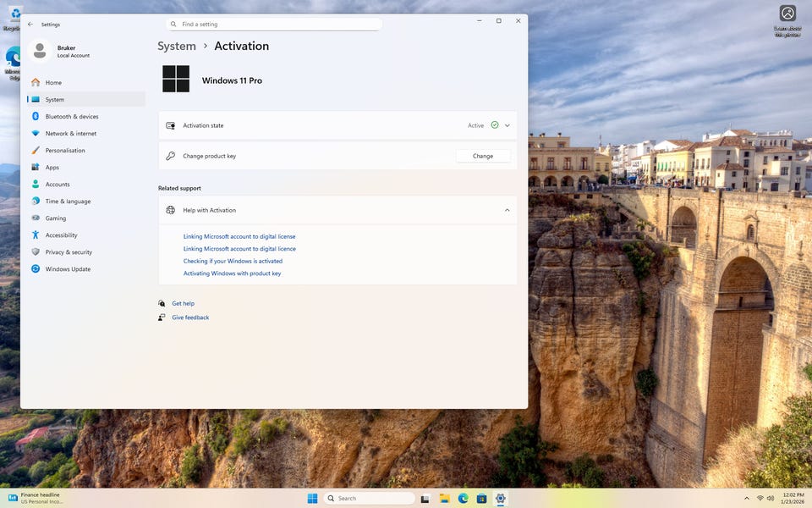Click the Windows Start button
Screen dimensions: 812x508
pos(312,499)
